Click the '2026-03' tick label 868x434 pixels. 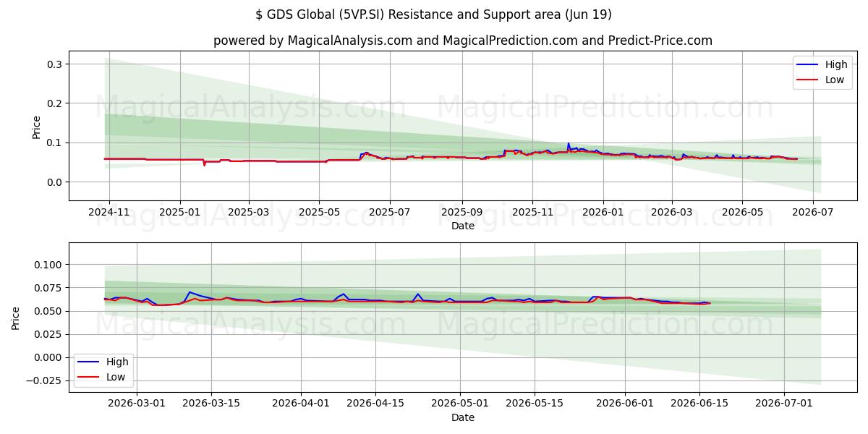tap(671, 213)
